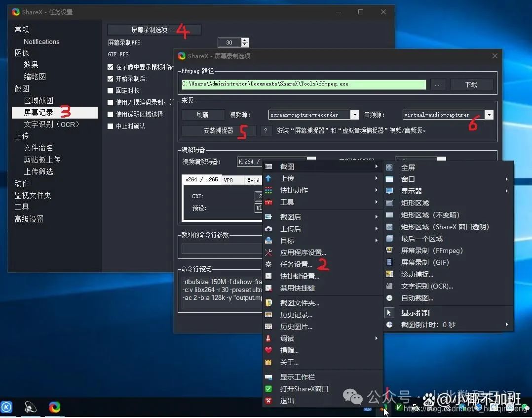
Task: Open the blue K icon on the taskbar
Action: (x=6, y=407)
